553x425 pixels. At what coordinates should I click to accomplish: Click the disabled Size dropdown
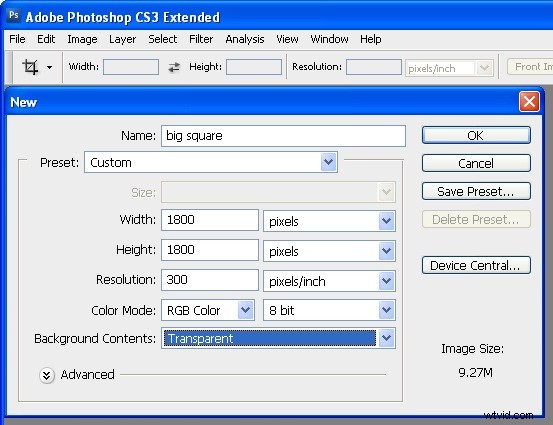[x=278, y=192]
